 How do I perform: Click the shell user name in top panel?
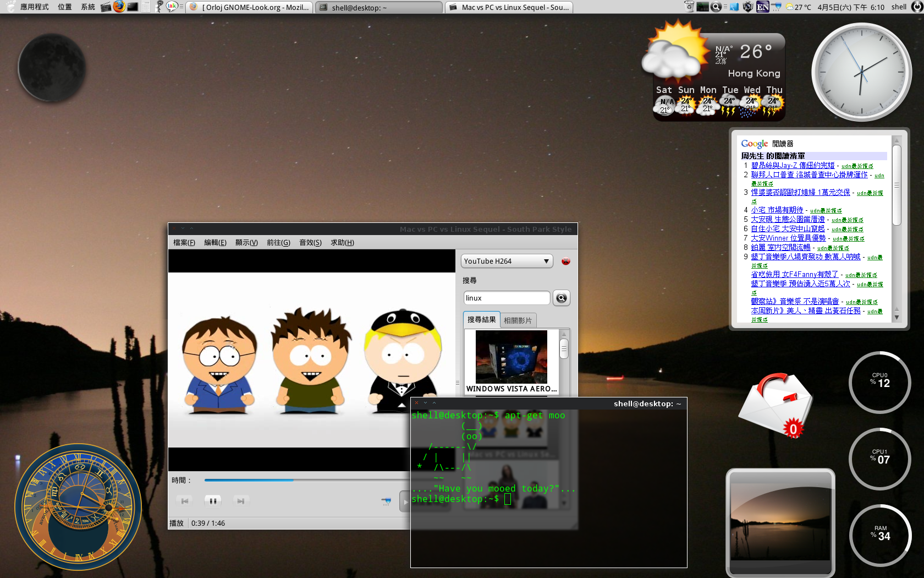pos(899,7)
